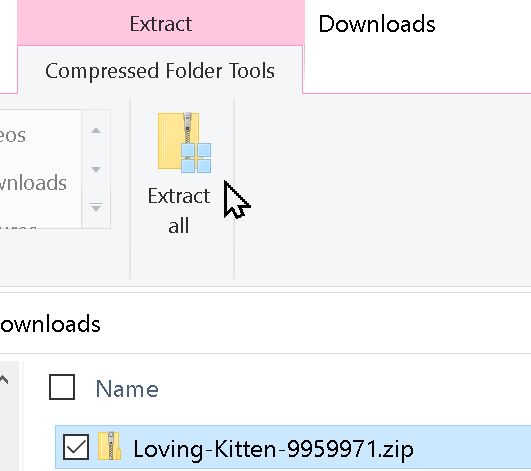Uncheck the Loving-Kitten-9959971.zip checkbox

[76, 447]
